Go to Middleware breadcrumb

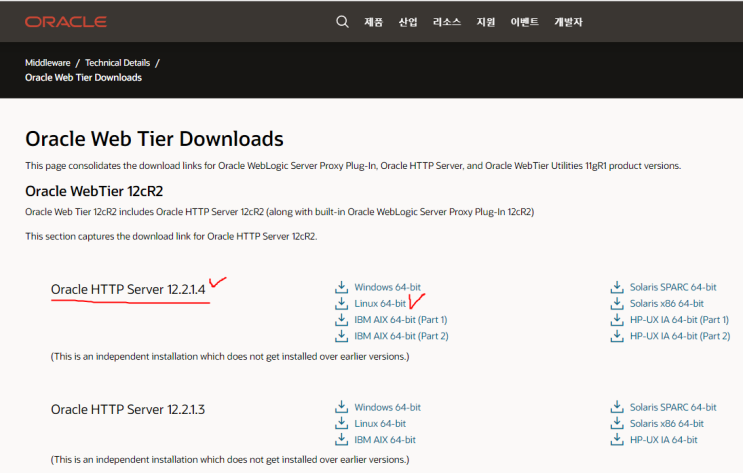(47, 63)
